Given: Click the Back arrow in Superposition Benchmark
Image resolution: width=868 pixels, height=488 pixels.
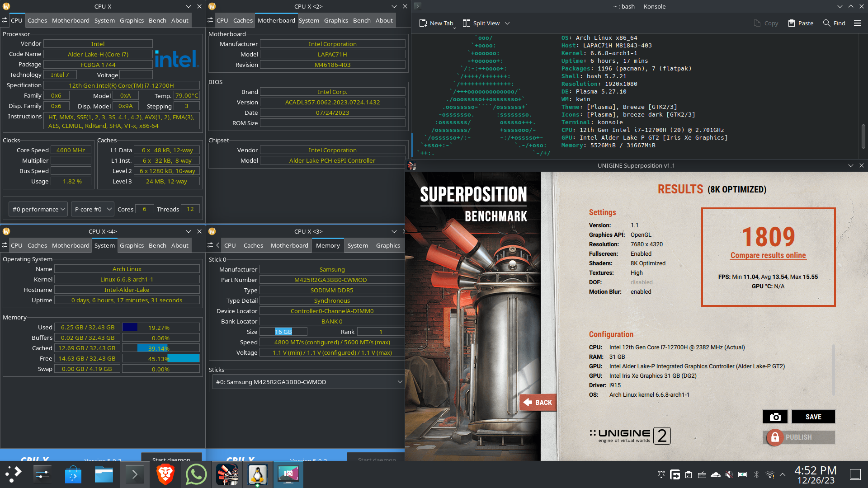Looking at the screenshot, I should [538, 402].
